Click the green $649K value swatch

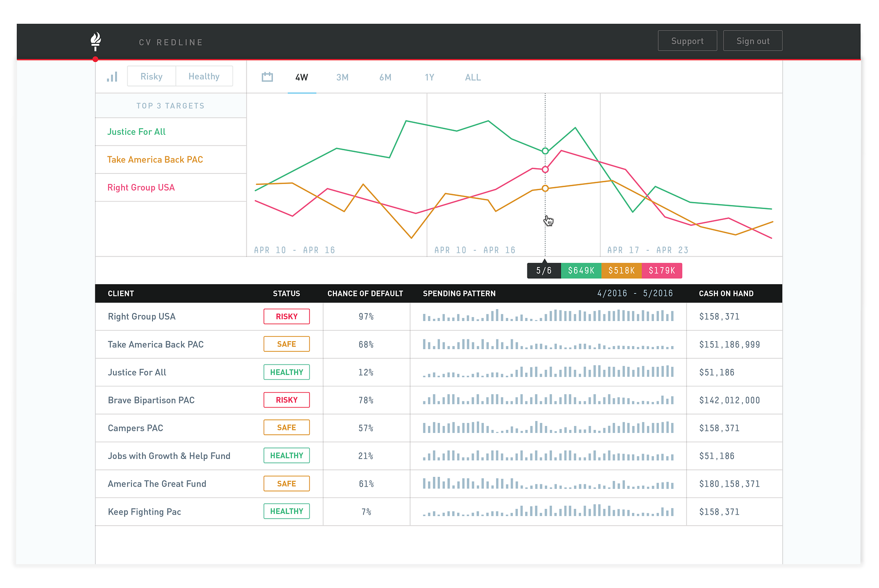581,271
